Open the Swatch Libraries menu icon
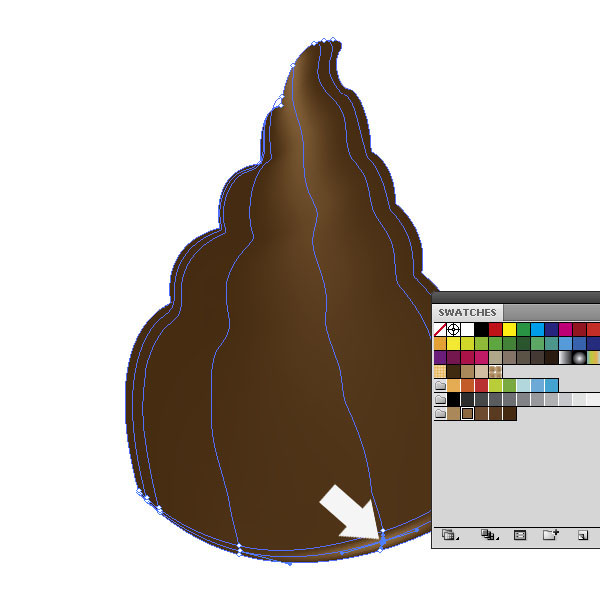The height and width of the screenshot is (600, 600). [449, 535]
